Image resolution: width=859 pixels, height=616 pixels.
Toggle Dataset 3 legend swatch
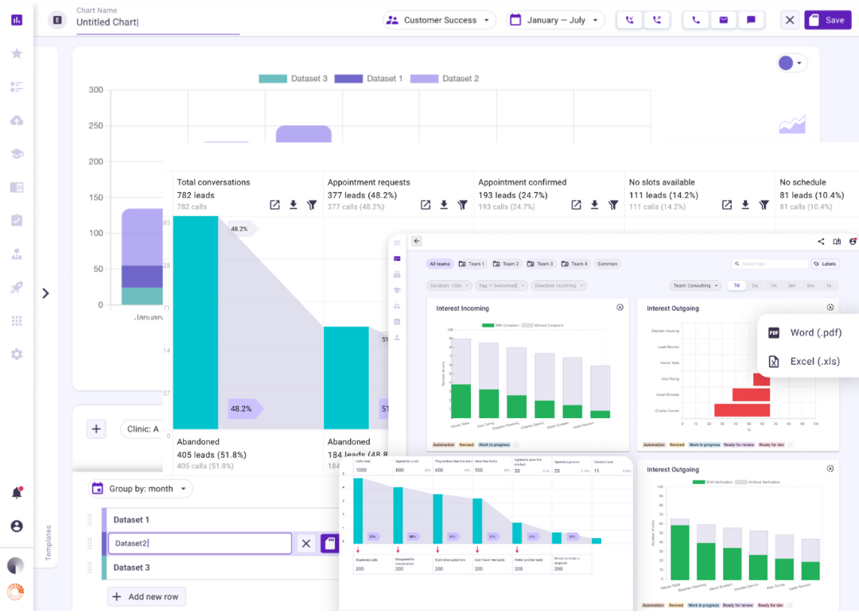[273, 79]
